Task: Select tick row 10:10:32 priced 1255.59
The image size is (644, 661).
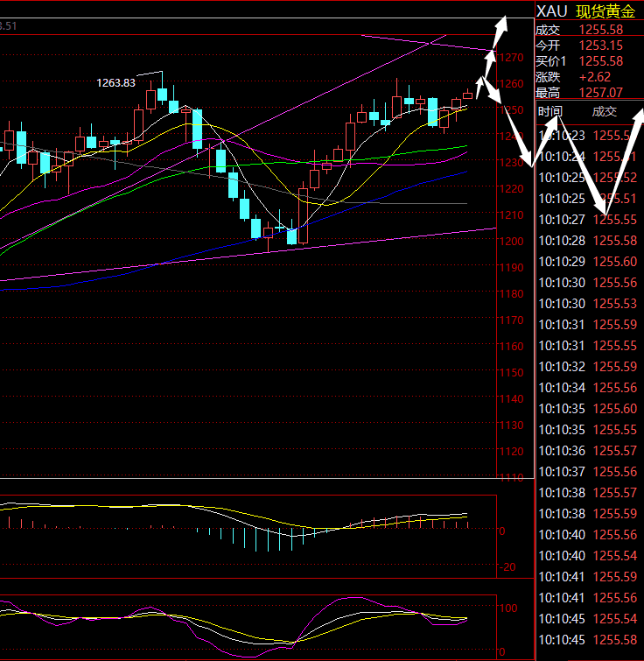Action: click(589, 366)
